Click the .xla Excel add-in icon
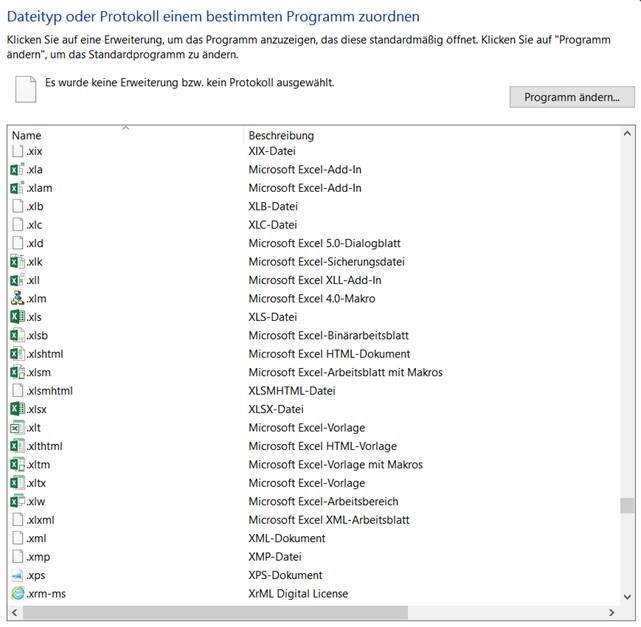The image size is (641, 627). (x=17, y=169)
